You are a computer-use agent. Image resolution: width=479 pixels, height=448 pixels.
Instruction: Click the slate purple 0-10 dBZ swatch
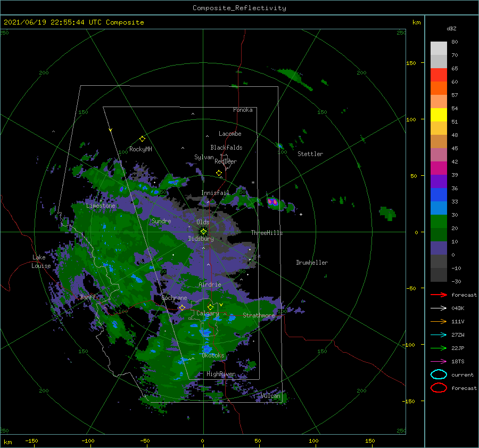[x=439, y=248]
